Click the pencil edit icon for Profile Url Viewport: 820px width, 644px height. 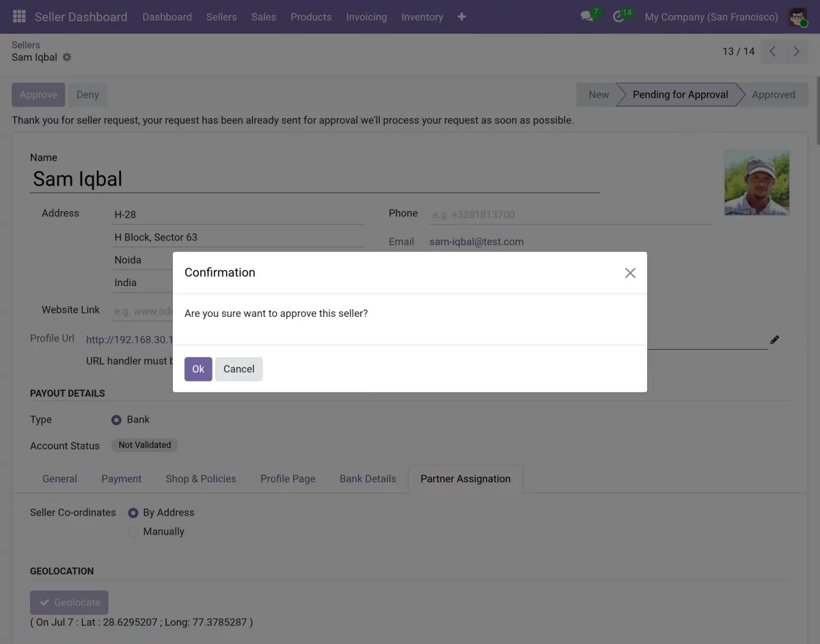pyautogui.click(x=774, y=339)
